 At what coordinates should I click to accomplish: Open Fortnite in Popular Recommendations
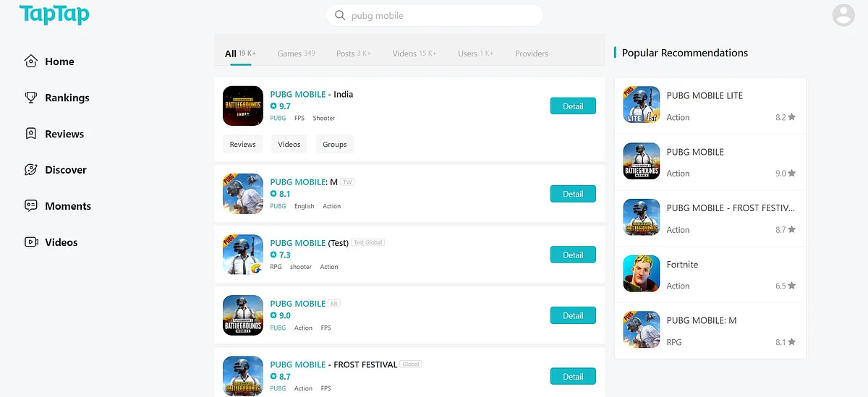[x=710, y=275]
